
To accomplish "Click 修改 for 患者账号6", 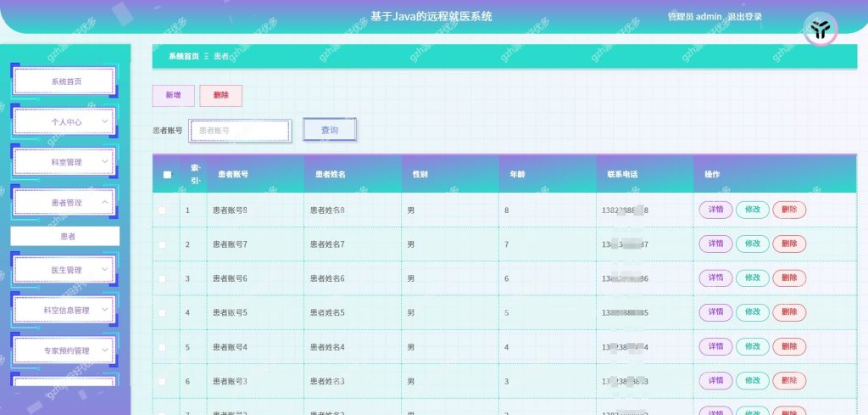I will 753,278.
